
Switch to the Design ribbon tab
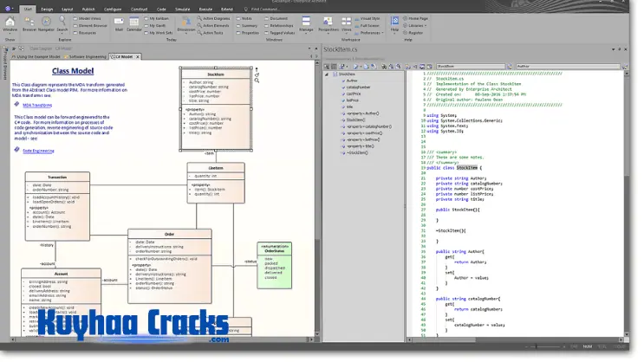(x=46, y=10)
